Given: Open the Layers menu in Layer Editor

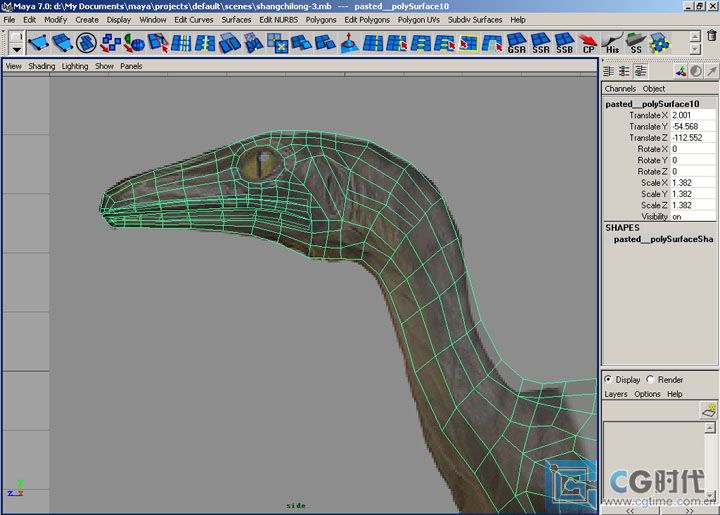Looking at the screenshot, I should point(615,394).
